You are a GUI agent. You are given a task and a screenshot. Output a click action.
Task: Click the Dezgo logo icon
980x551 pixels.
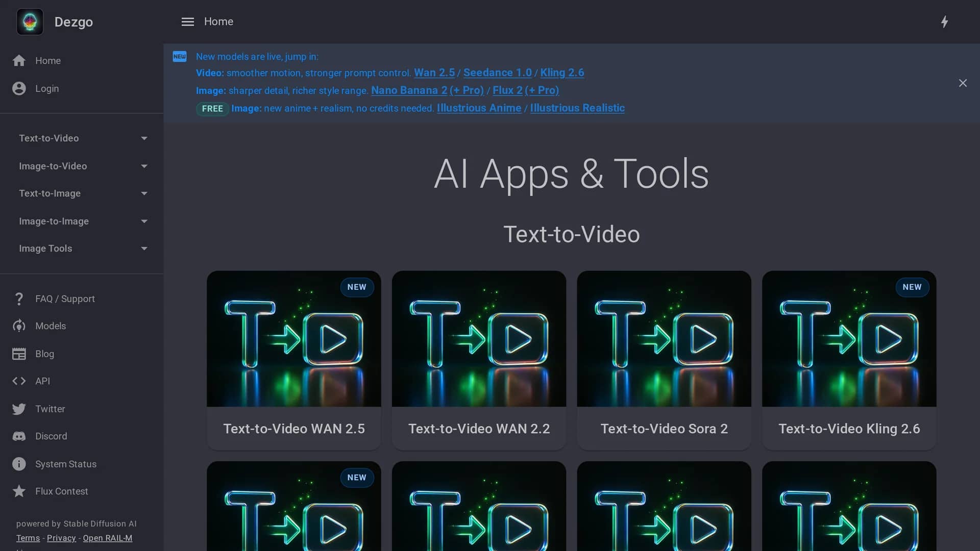tap(30, 21)
